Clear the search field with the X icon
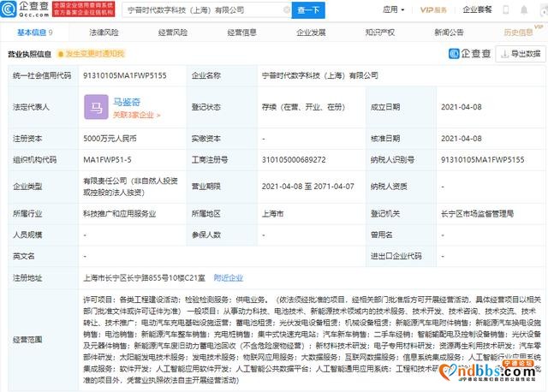The width and height of the screenshot is (548, 392). (287, 10)
